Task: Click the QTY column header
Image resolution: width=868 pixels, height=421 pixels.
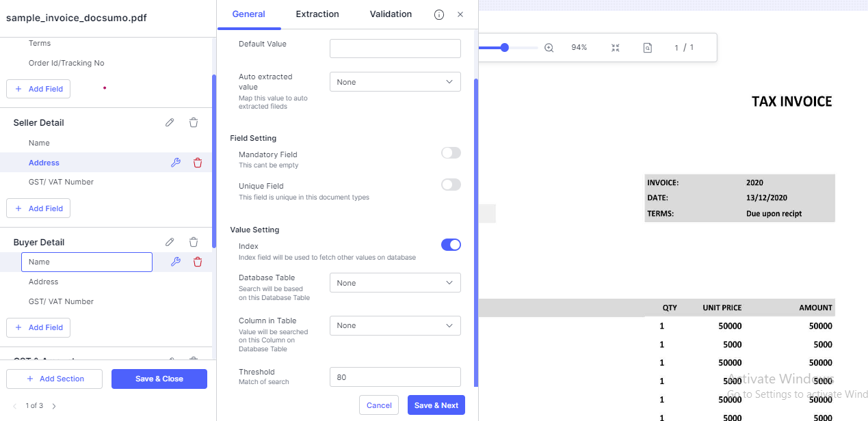Action: point(670,308)
